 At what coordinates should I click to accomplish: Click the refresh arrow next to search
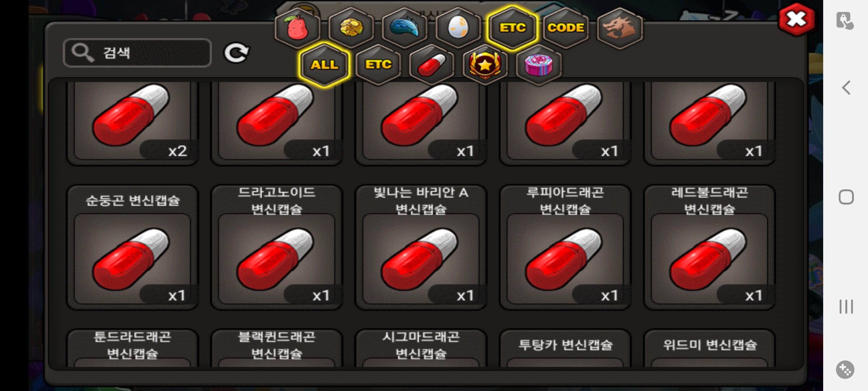pyautogui.click(x=236, y=53)
